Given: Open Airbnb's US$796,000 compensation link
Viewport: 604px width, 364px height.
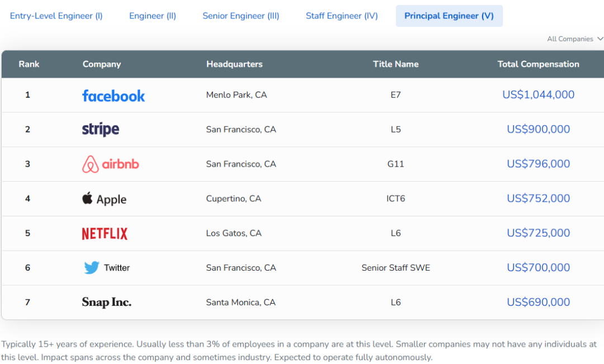Looking at the screenshot, I should tap(538, 164).
